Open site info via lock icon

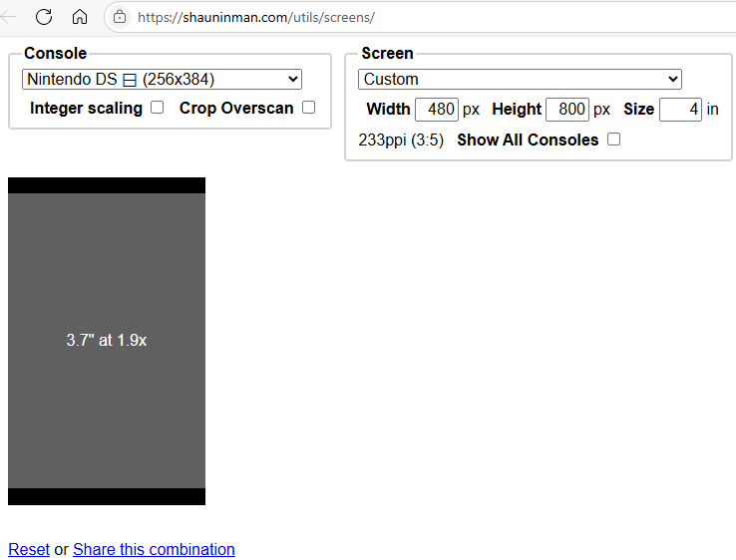pyautogui.click(x=120, y=17)
